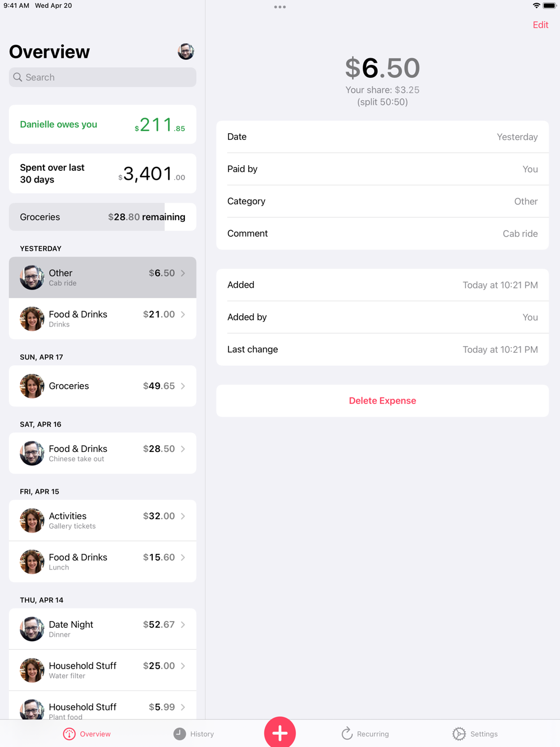560x747 pixels.
Task: Tap the red plus add expense button
Action: [x=280, y=732]
